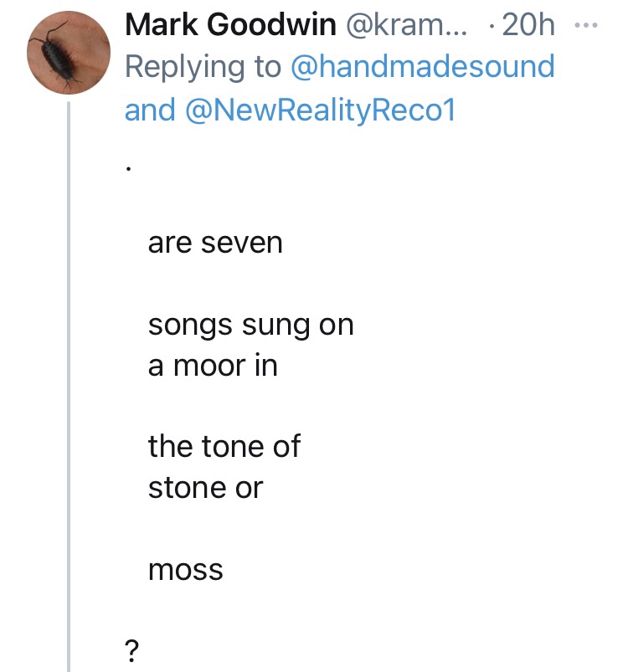Screen dimensions: 628x672
Task: Open the three-dot more options menu
Action: pos(588,26)
